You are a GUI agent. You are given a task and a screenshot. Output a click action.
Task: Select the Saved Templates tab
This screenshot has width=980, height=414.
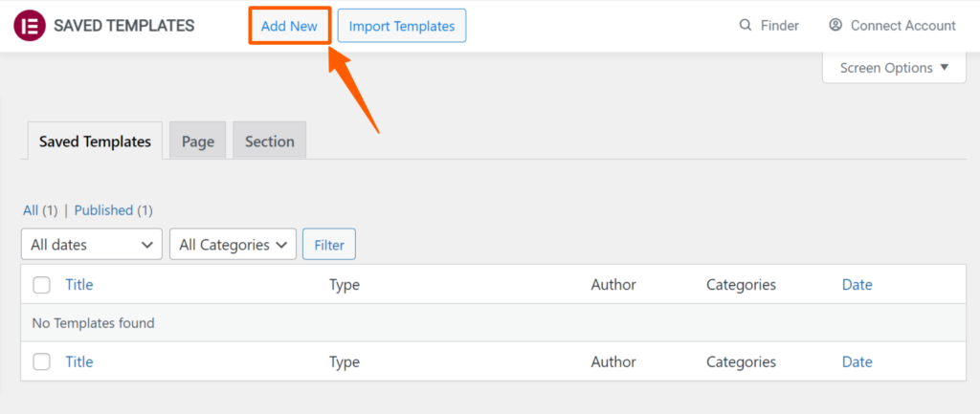95,142
